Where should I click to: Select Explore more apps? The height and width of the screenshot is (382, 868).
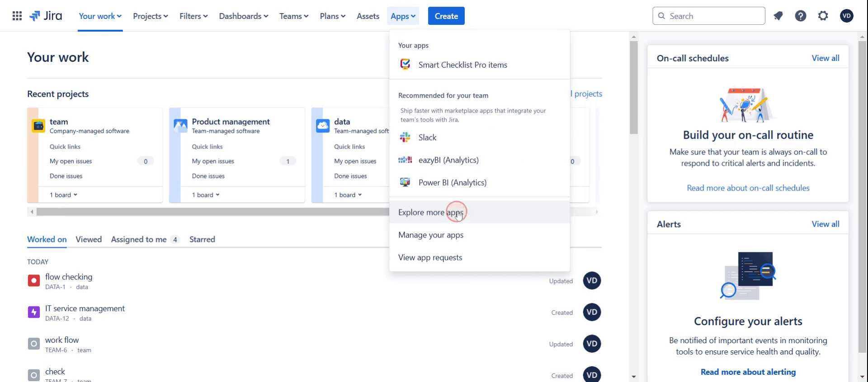pos(479,212)
